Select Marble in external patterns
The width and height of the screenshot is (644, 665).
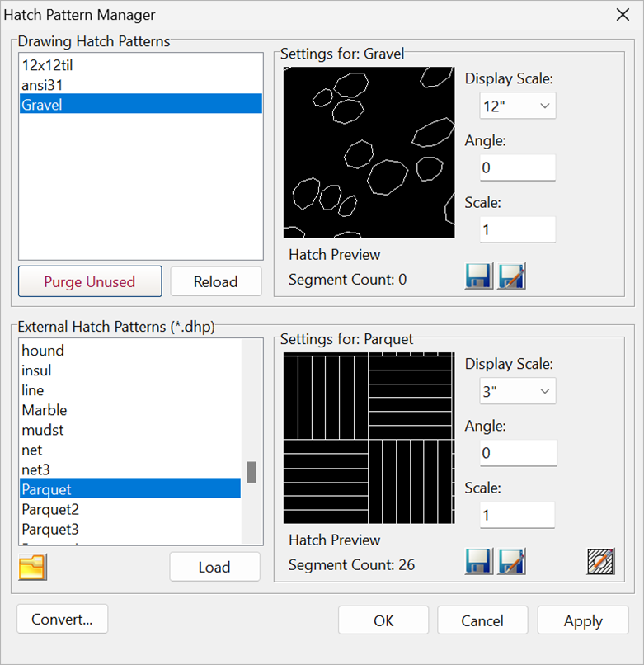click(x=130, y=410)
